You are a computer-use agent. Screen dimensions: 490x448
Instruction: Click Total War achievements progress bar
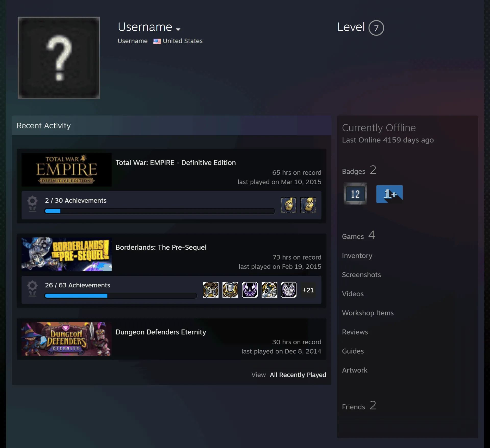(x=160, y=211)
